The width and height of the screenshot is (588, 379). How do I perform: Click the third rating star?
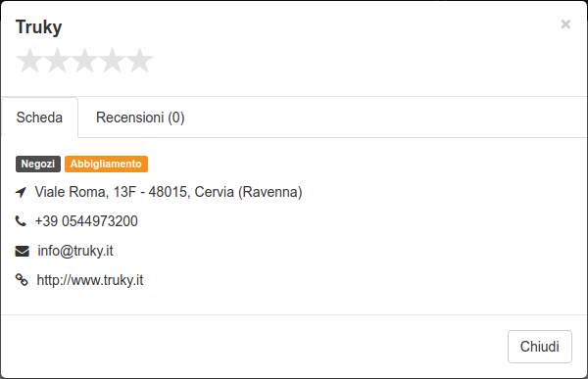(x=84, y=61)
